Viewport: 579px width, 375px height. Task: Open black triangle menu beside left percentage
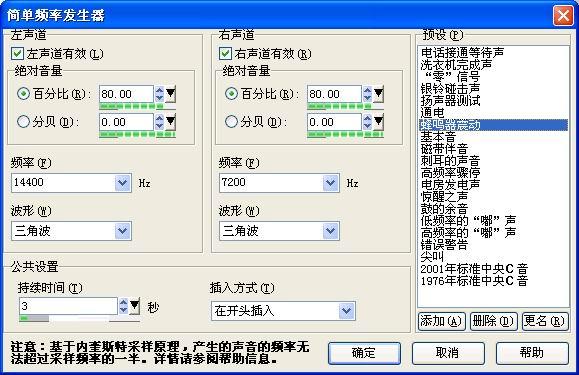pos(170,94)
